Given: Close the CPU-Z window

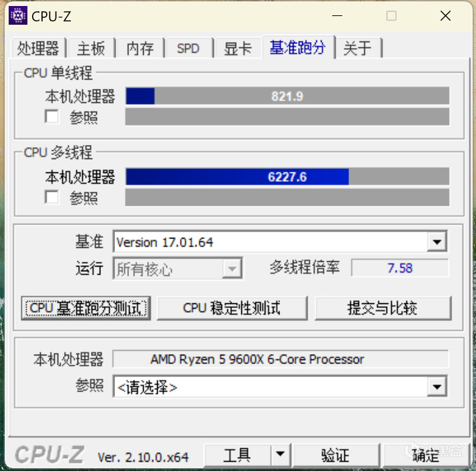Looking at the screenshot, I should point(445,16).
